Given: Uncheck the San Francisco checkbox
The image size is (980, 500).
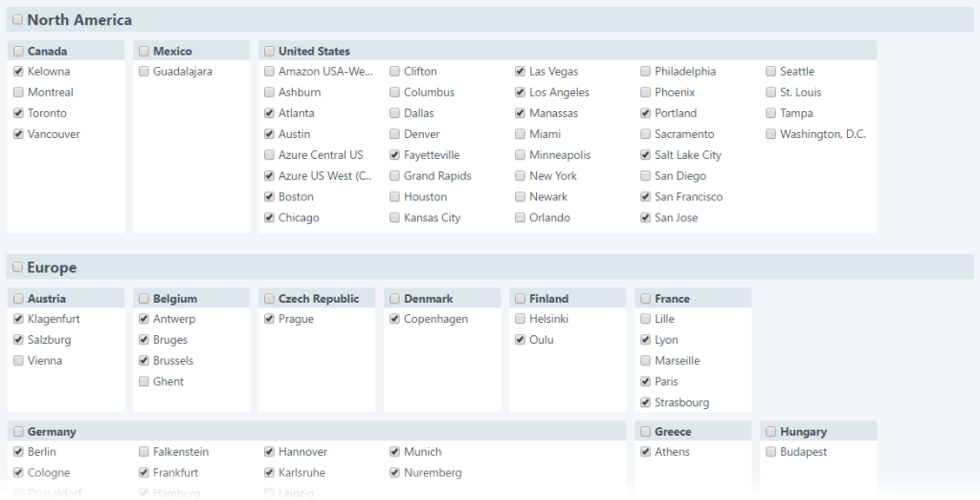Looking at the screenshot, I should pos(646,196).
